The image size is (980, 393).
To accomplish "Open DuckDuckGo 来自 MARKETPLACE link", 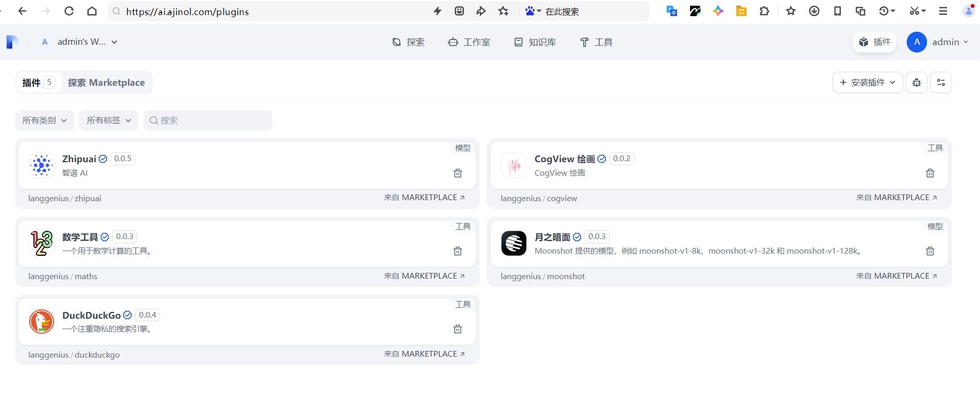I will point(425,354).
